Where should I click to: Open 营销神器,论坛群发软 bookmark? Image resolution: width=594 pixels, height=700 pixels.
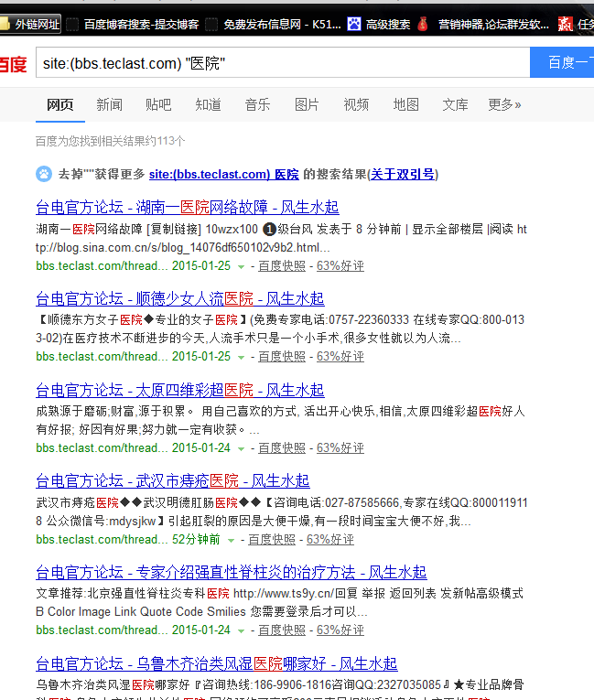tap(493, 24)
